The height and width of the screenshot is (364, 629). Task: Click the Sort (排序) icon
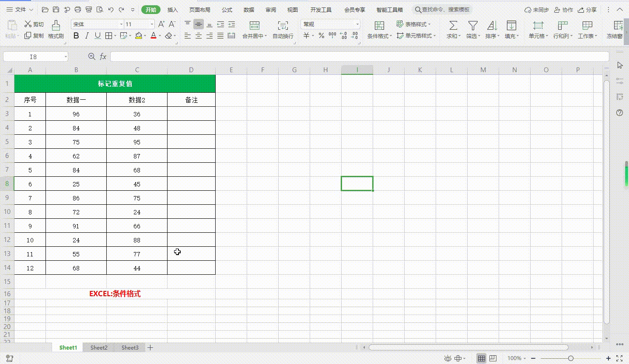[x=492, y=25]
